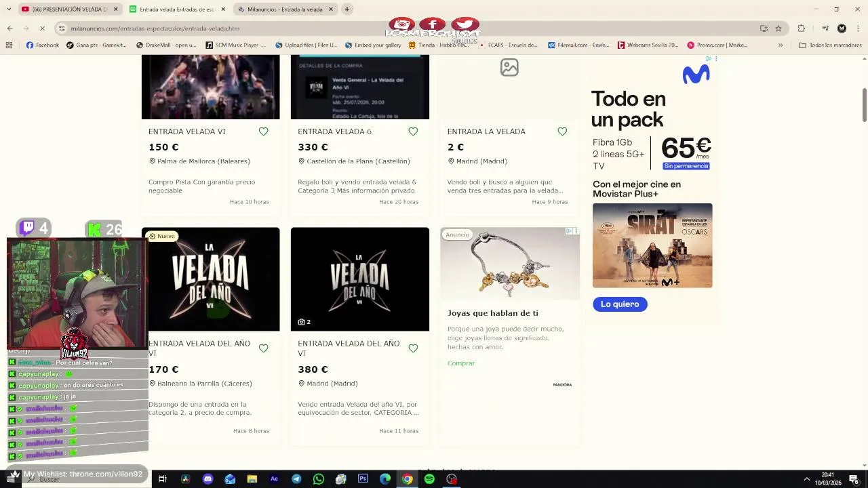Switch to Milanuncios Entrada la velada tab

click(285, 9)
